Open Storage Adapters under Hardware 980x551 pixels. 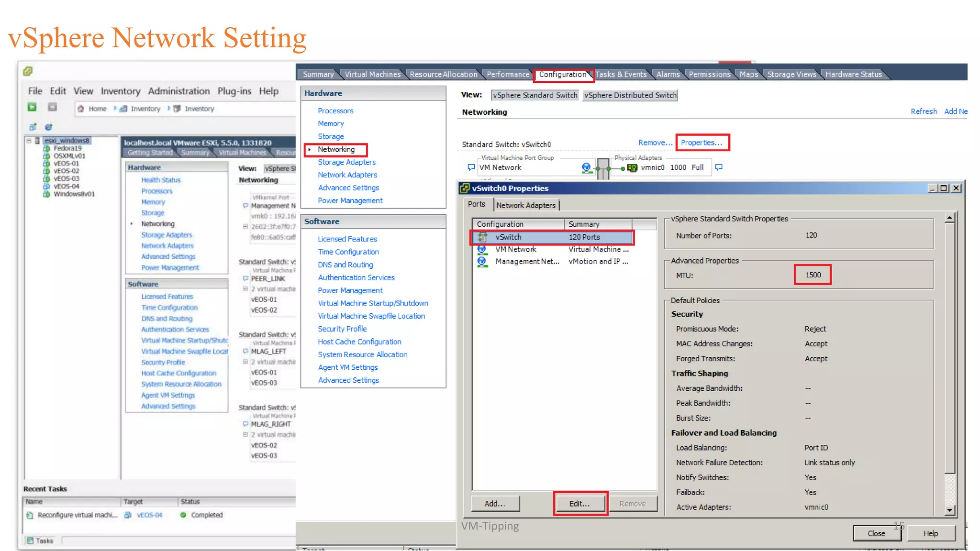click(347, 162)
